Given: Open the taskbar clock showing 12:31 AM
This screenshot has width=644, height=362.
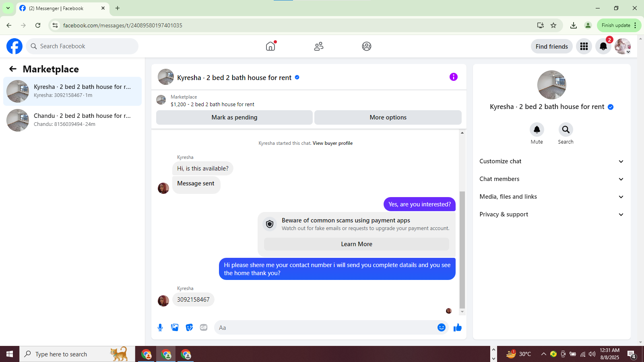Looking at the screenshot, I should click(609, 354).
